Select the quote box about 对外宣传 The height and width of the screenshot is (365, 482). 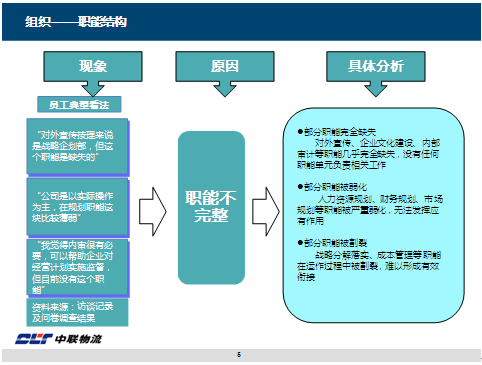(78, 146)
